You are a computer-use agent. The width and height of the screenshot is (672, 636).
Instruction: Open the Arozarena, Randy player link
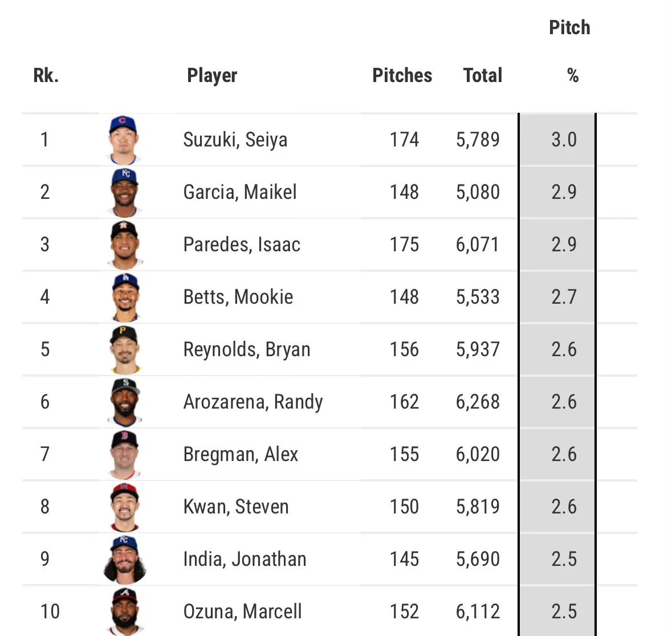click(252, 402)
